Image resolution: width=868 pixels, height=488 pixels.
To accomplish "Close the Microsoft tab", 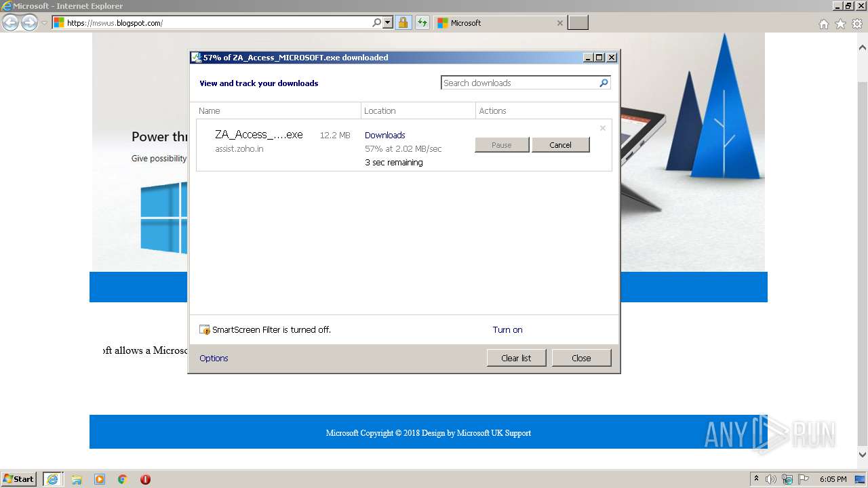I will click(559, 23).
